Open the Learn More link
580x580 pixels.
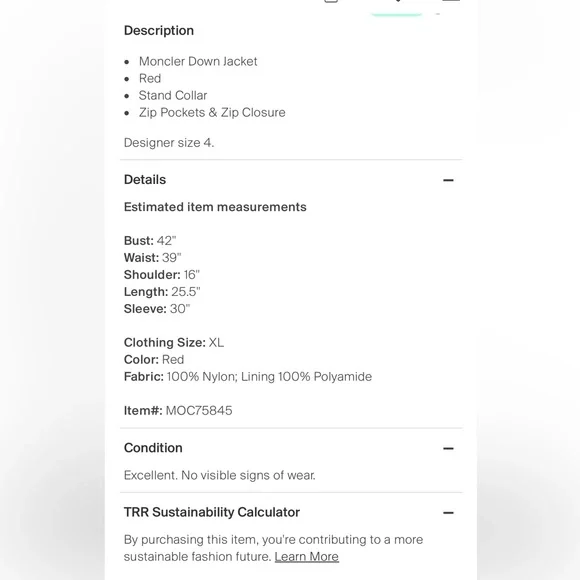[x=306, y=556]
